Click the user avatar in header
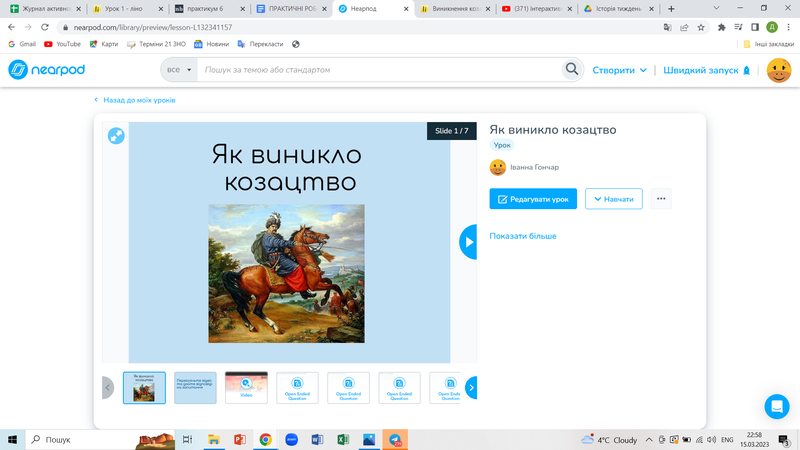 click(x=779, y=70)
